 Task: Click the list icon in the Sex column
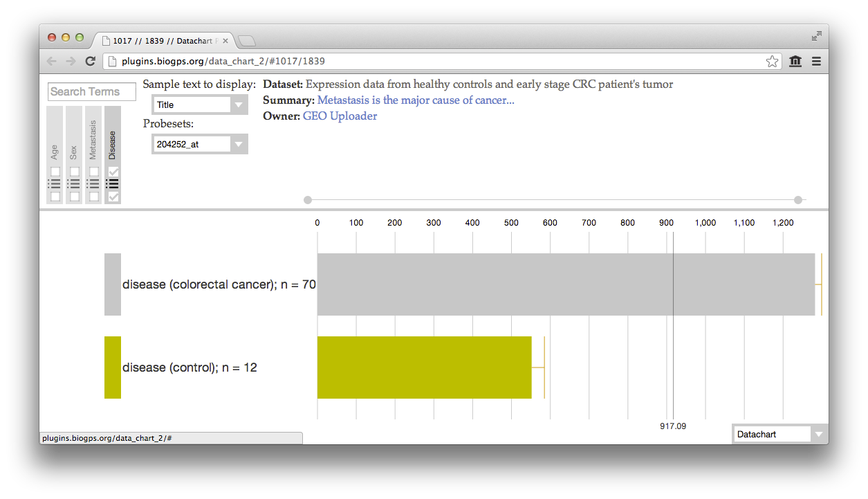(x=74, y=184)
